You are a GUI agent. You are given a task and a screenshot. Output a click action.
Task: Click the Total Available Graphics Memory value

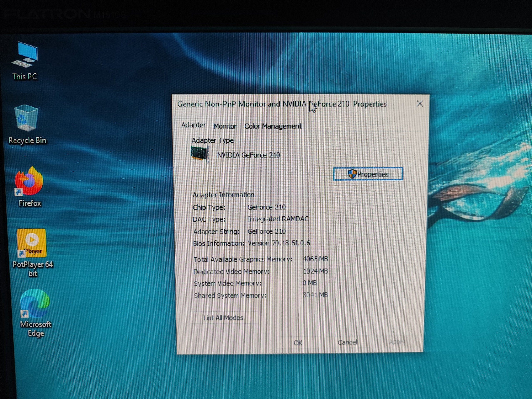[315, 259]
